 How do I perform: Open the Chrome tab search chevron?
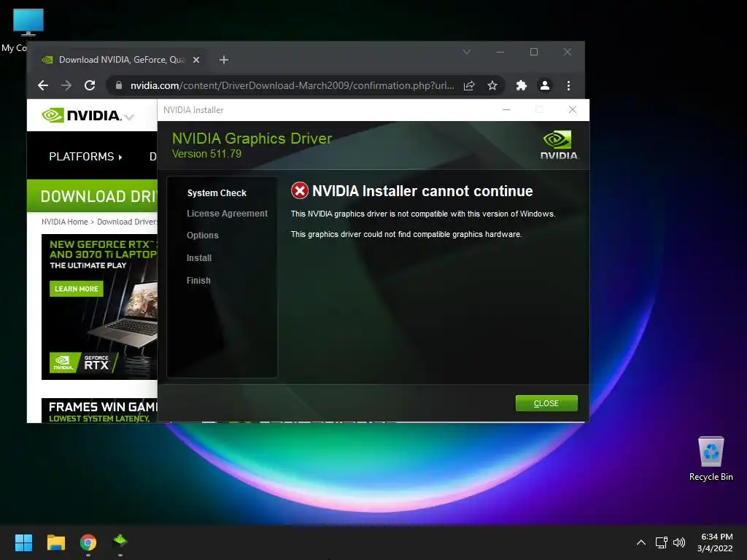point(467,52)
